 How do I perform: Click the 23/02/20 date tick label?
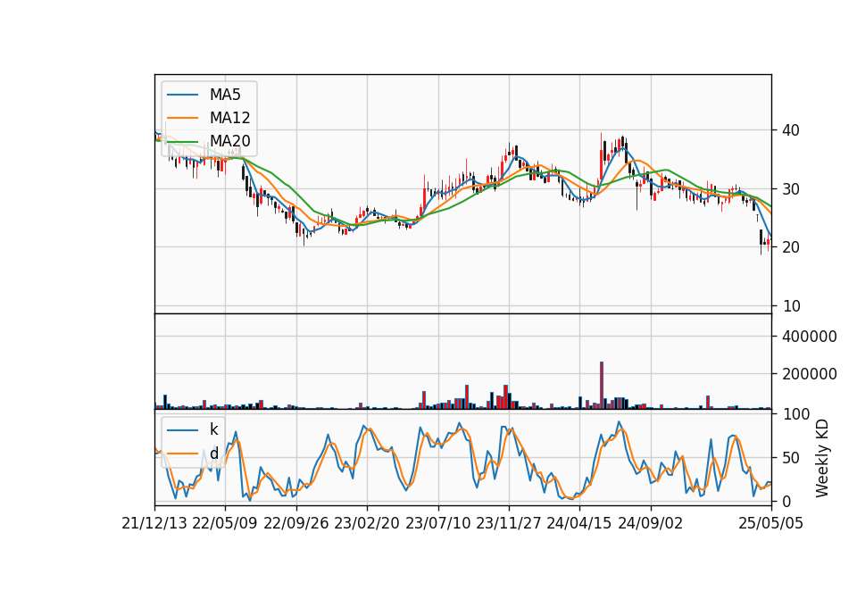[367, 523]
